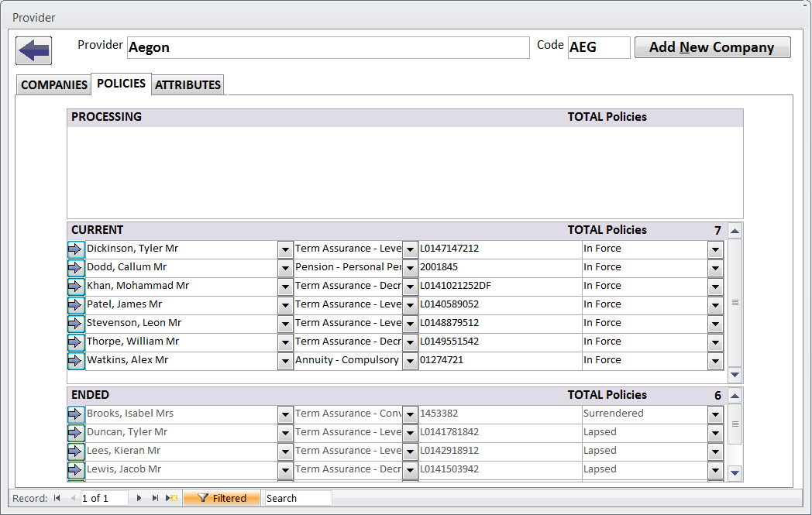Expand client dropdown for Dodd, Callum Mr
Image resolution: width=812 pixels, height=515 pixels.
285,268
